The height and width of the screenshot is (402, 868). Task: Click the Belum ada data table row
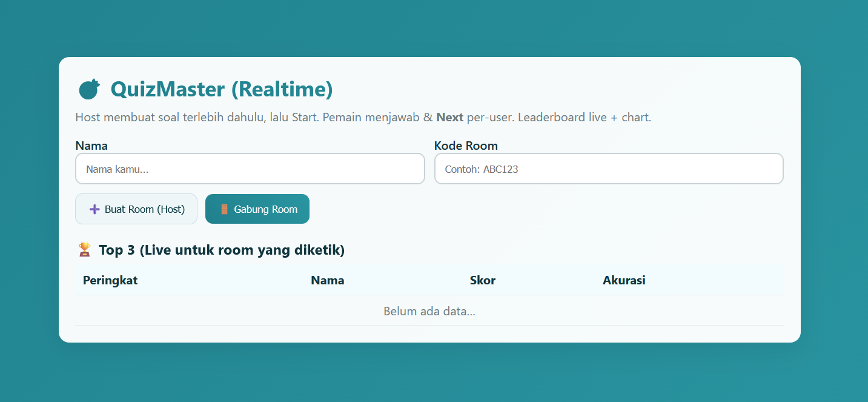(429, 311)
